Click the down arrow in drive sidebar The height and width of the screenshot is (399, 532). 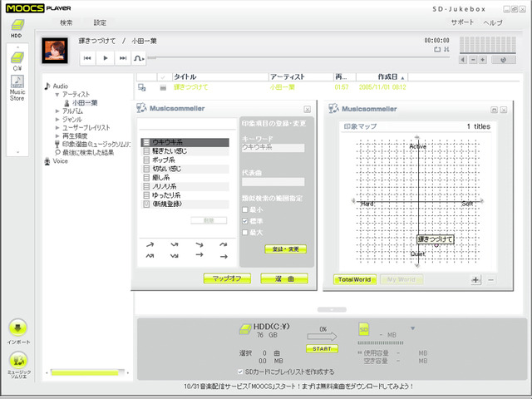[x=17, y=152]
